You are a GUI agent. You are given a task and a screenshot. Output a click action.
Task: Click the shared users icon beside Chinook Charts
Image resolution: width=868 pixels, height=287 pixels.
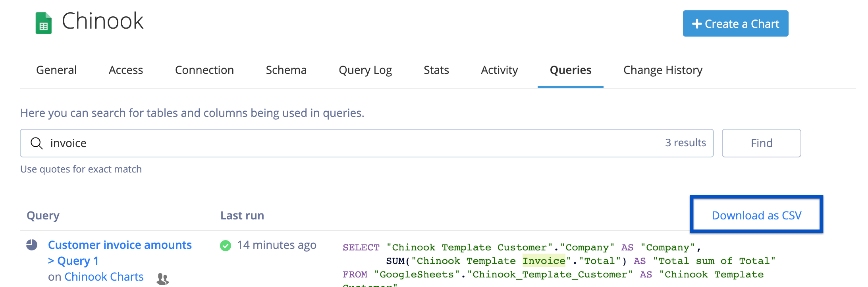[162, 279]
